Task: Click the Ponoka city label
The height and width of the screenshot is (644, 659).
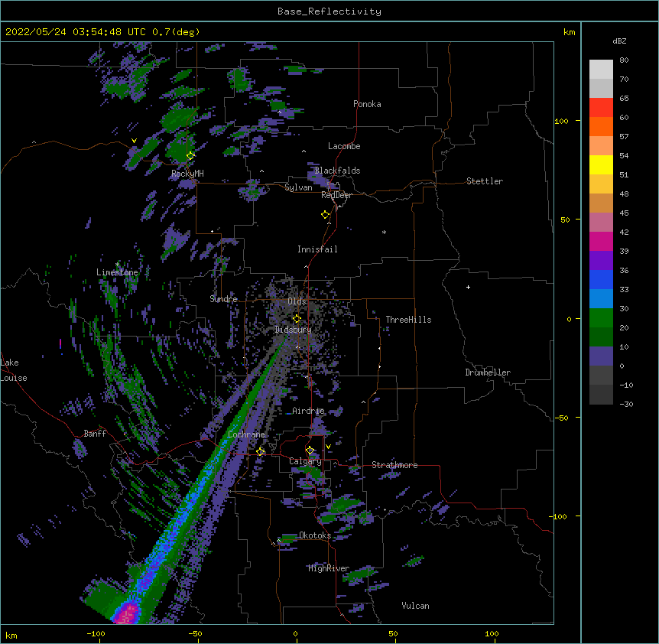Action: click(367, 104)
